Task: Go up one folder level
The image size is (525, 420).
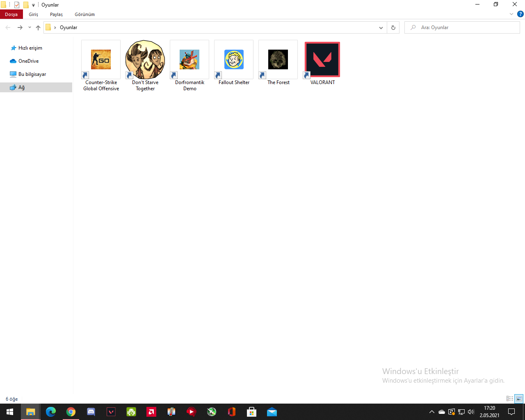Action: click(38, 27)
